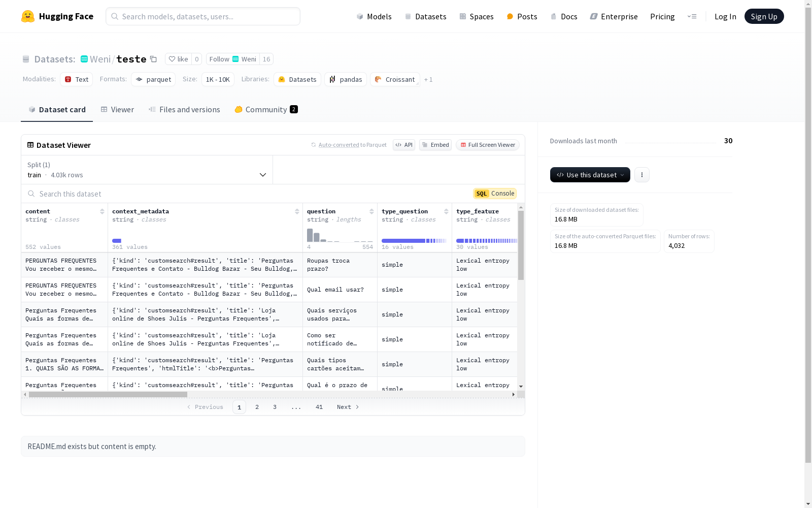The height and width of the screenshot is (508, 812).
Task: Click the 'Roupas troca prazo?' question cell
Action: pyautogui.click(x=340, y=265)
